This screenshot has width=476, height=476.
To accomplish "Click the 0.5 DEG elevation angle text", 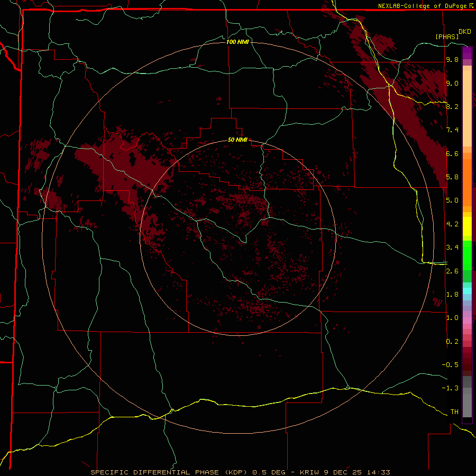I will coord(269,472).
